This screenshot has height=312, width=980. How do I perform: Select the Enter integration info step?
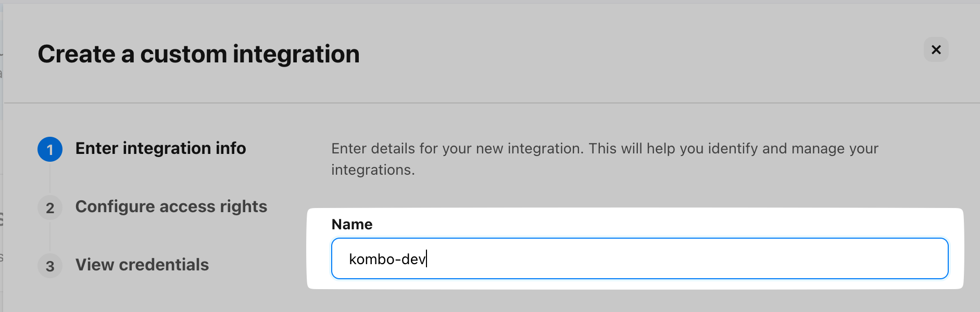point(160,149)
